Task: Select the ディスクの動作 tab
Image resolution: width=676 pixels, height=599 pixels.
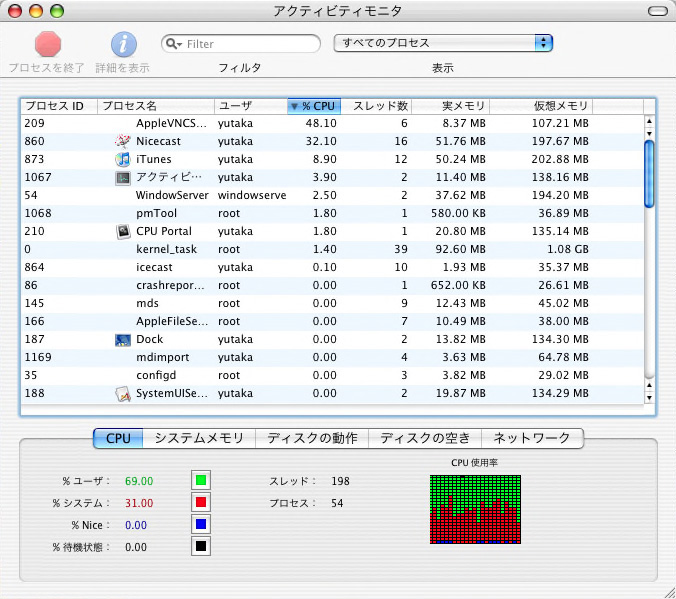Action: coord(312,438)
